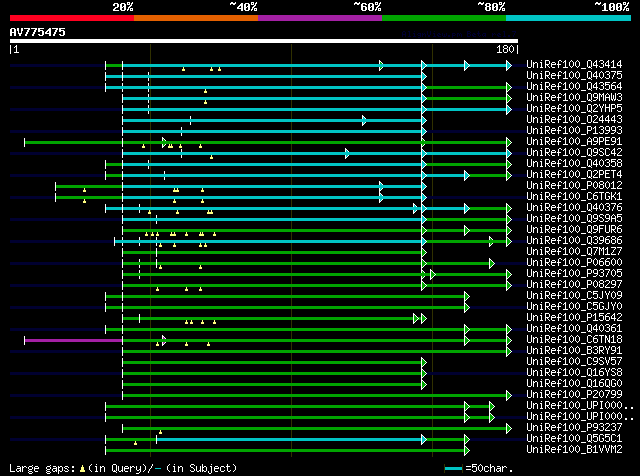640x476 pixels.
Task: Open hit UniRef100_Q43414
Action: [574, 65]
